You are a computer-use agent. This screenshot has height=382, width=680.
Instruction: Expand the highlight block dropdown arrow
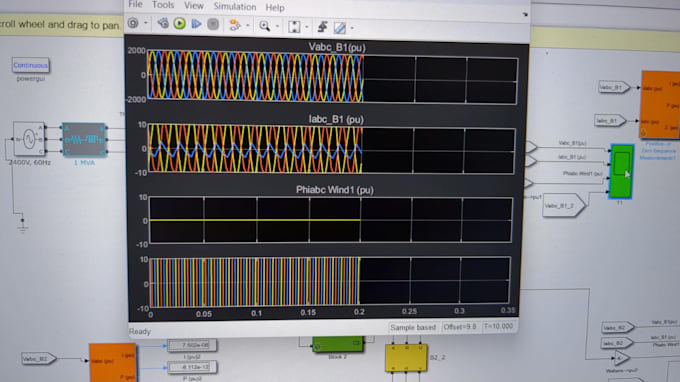pos(248,26)
